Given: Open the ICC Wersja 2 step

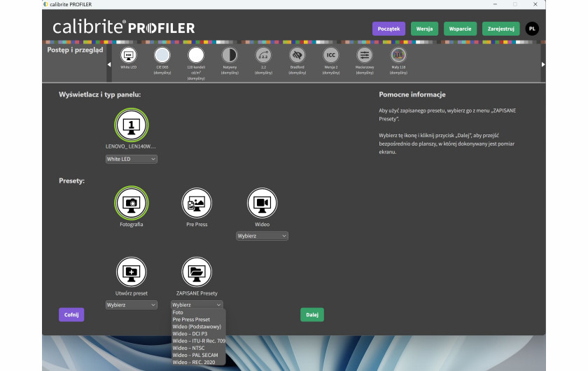Looking at the screenshot, I should point(330,55).
